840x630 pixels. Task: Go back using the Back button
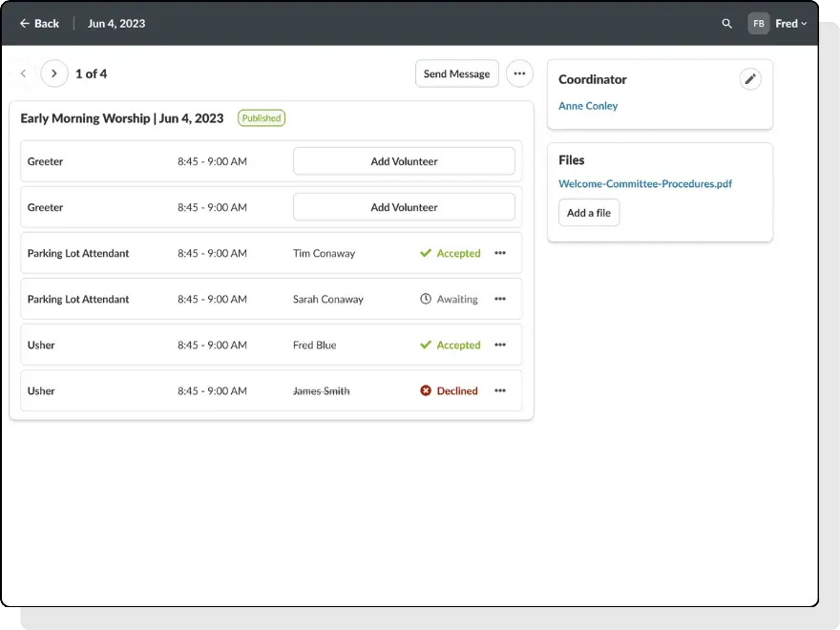coord(39,24)
